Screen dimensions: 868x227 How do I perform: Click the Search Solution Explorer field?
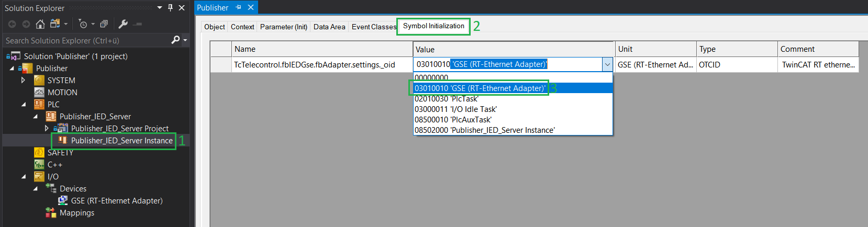point(87,40)
